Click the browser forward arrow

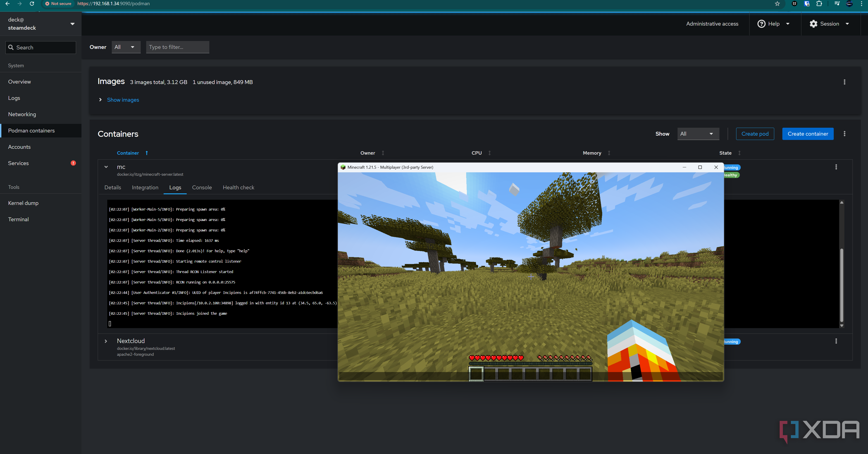point(19,4)
